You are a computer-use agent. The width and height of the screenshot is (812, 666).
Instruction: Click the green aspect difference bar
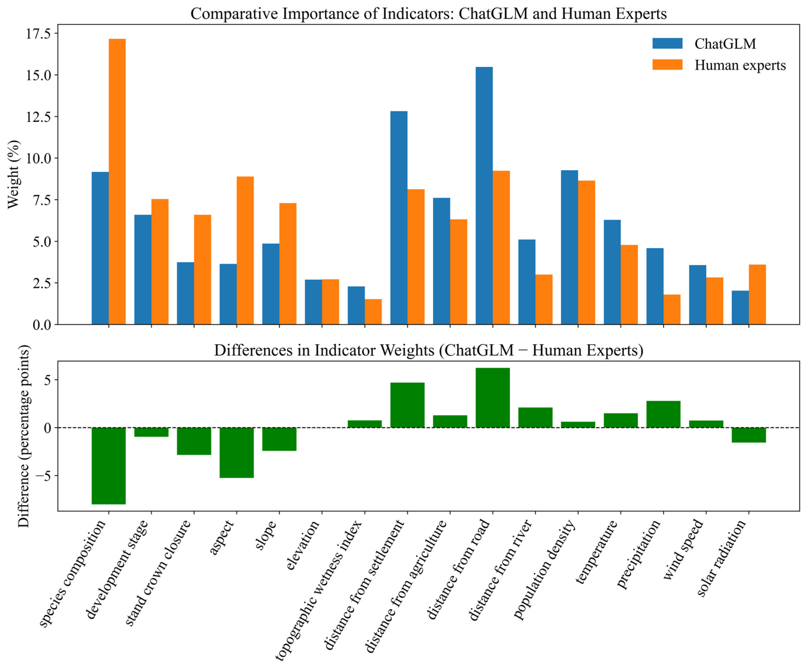pos(237,452)
